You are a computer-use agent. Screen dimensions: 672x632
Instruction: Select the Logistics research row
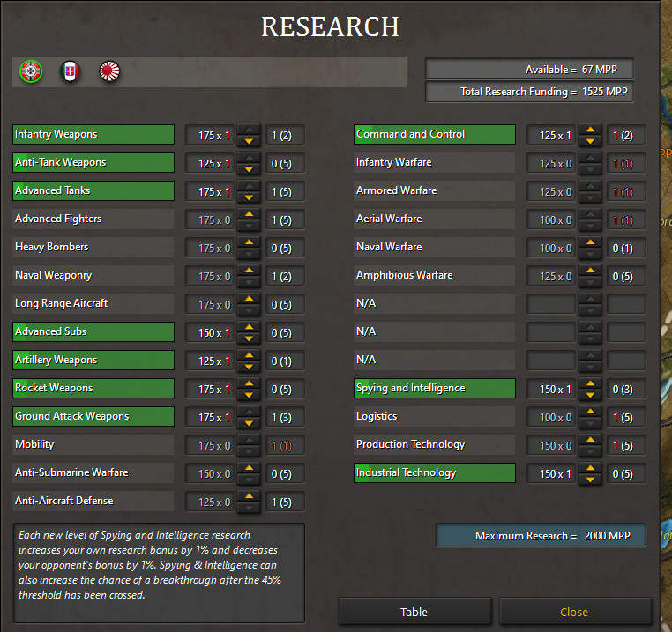point(435,417)
